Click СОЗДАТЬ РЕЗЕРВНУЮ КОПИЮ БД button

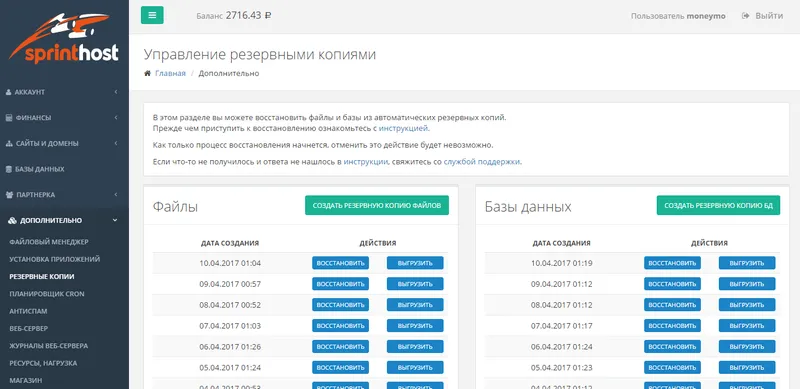[718, 205]
